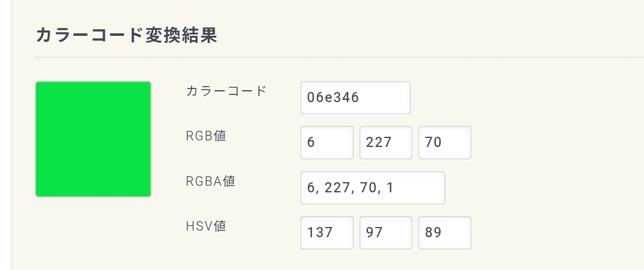Click blank area right of HSV value field
Screen dimensions: 644x270
click(x=549, y=232)
